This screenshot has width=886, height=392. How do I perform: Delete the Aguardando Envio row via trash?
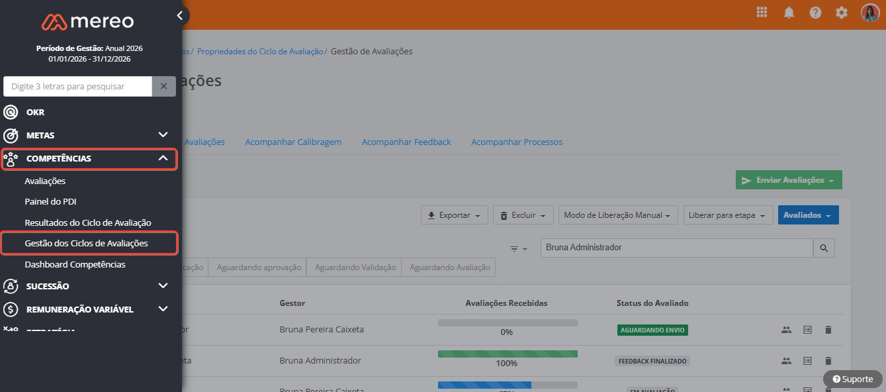pos(828,330)
